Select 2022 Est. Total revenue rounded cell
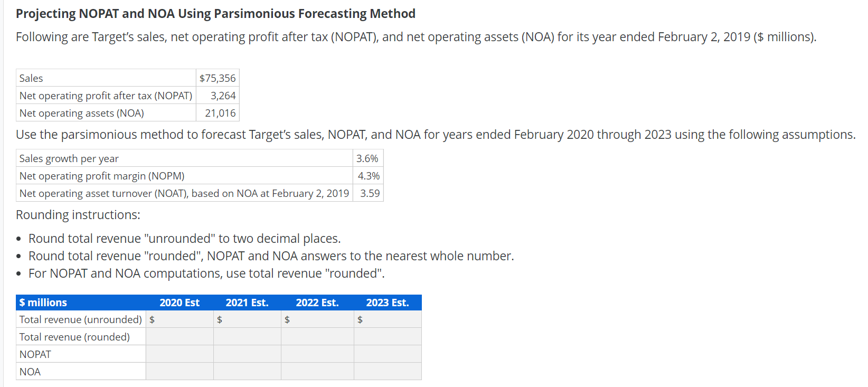Image resolution: width=868 pixels, height=387 pixels. click(318, 337)
